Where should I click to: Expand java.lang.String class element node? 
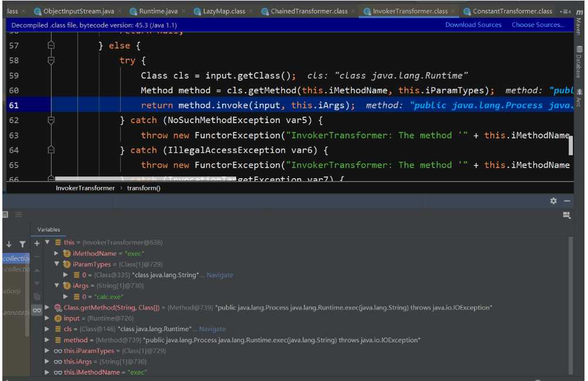pyautogui.click(x=66, y=275)
